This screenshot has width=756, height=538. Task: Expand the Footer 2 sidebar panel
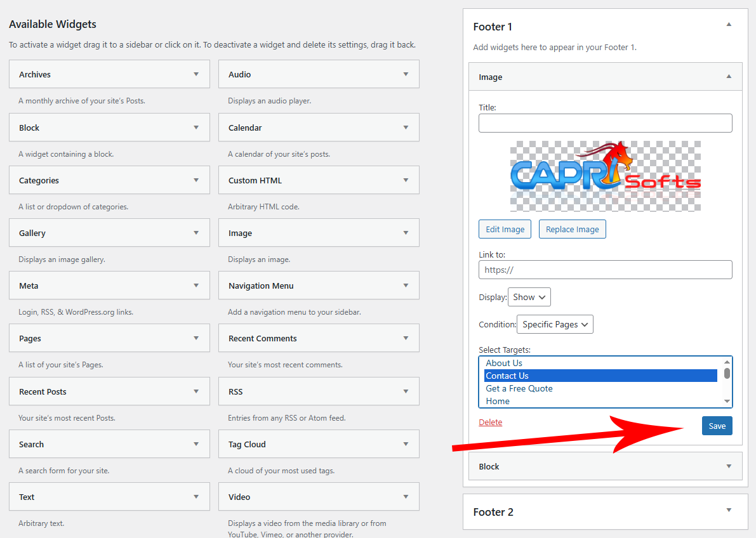click(729, 510)
